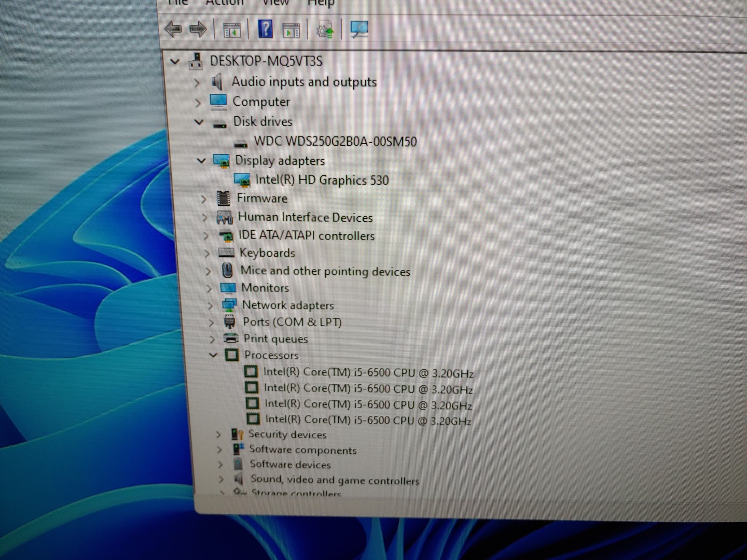Click the IDE ATA/ATAPI controllers icon
This screenshot has height=560, width=747.
[226, 236]
